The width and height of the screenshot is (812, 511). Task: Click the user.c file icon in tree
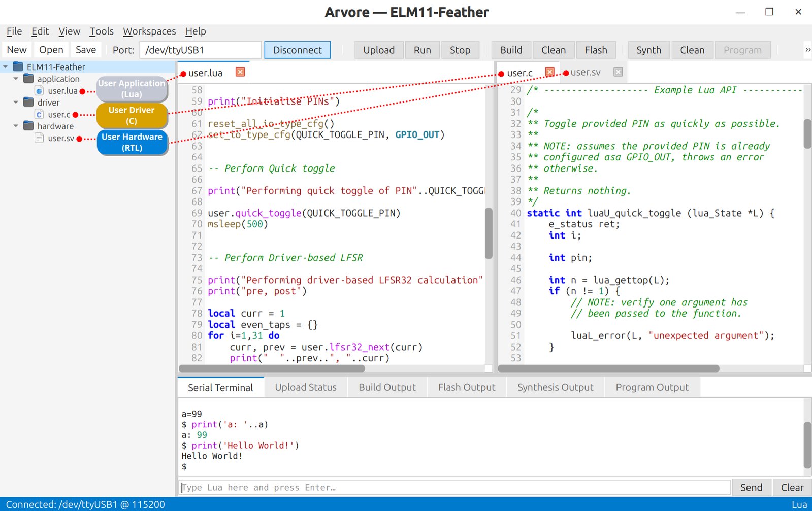(x=39, y=114)
